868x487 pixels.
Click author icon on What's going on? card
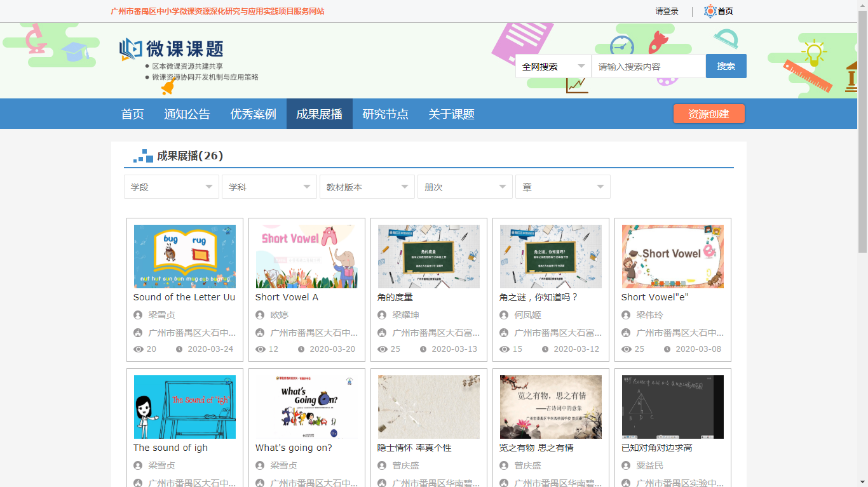coord(260,465)
